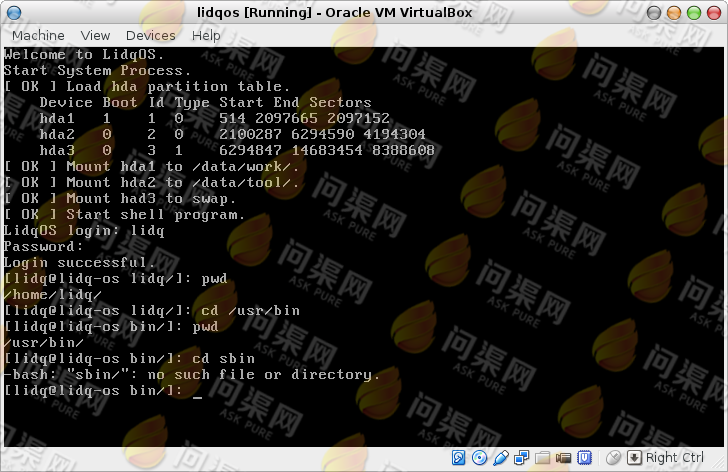Viewport: 728px width, 472px height.
Task: Click the network adapter status icon
Action: (521, 458)
